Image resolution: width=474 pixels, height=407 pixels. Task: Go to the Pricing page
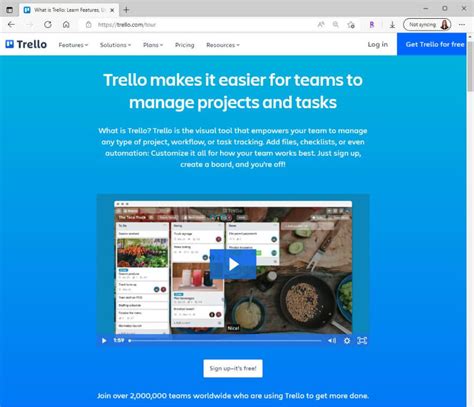(185, 45)
